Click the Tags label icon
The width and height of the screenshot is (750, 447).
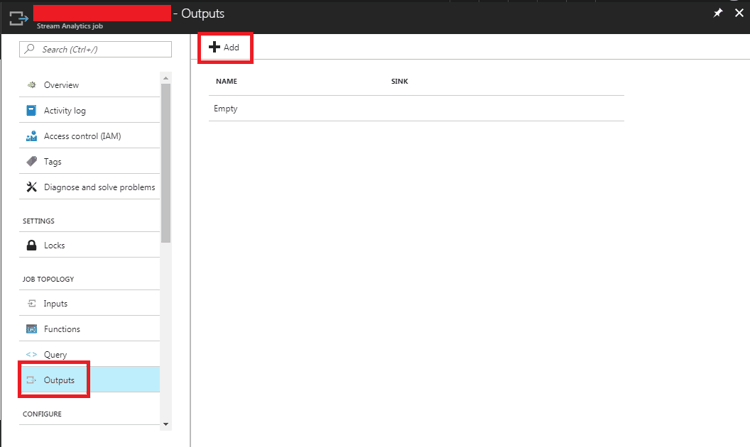pos(32,162)
